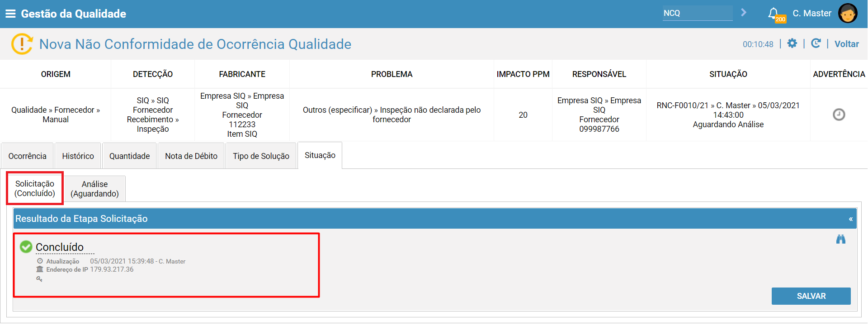Click the C. Master username
The height and width of the screenshot is (326, 868).
coord(812,13)
